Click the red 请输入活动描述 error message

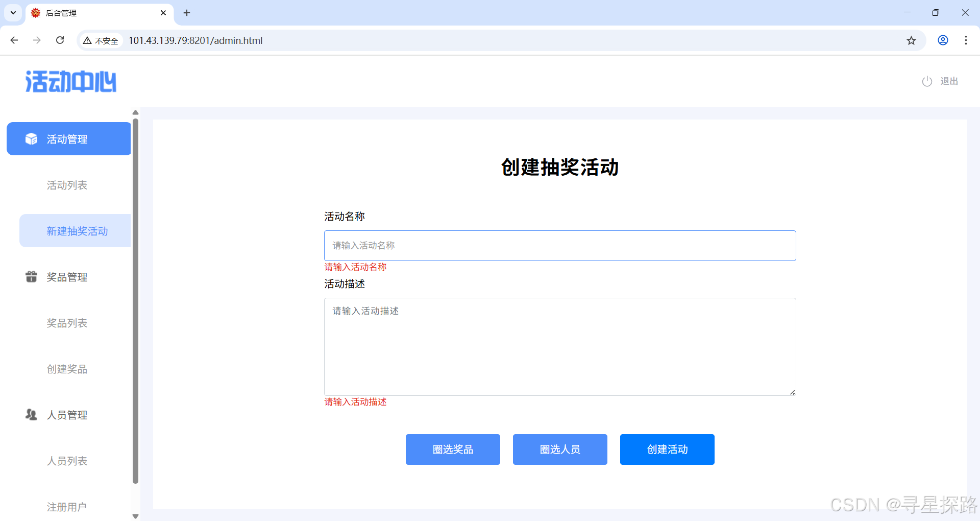pyautogui.click(x=355, y=402)
